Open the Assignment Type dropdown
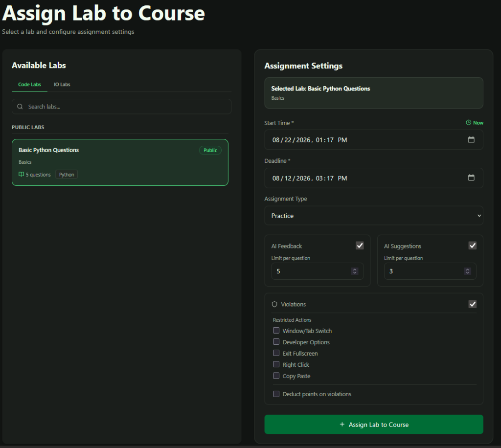The height and width of the screenshot is (448, 501). pyautogui.click(x=374, y=216)
